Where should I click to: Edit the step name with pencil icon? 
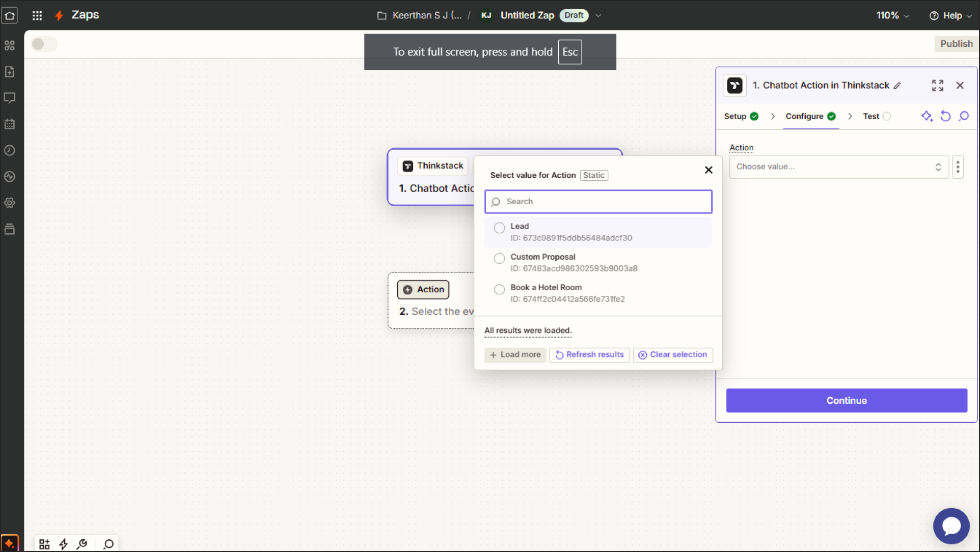click(x=897, y=86)
